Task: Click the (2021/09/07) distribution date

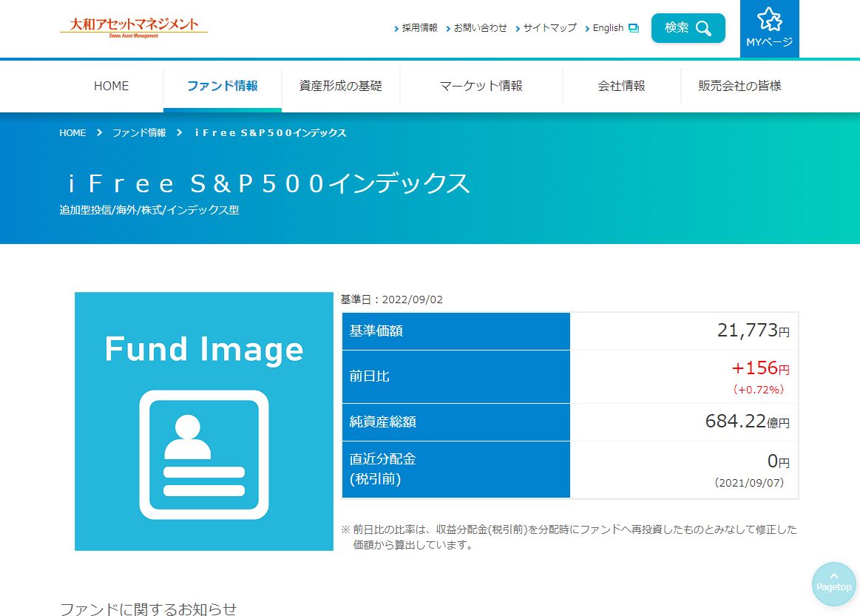Action: point(749,483)
